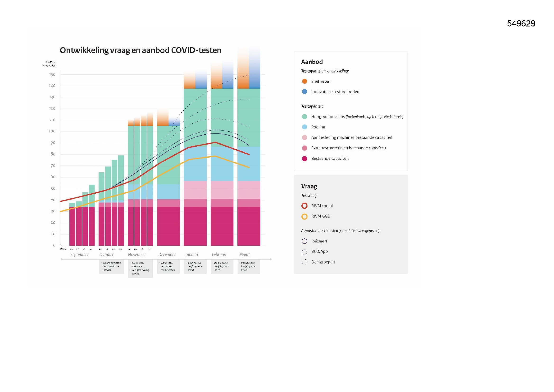Image resolution: width=554 pixels, height=392 pixels.
Task: Click the 'Februari' month label
Action: [219, 255]
